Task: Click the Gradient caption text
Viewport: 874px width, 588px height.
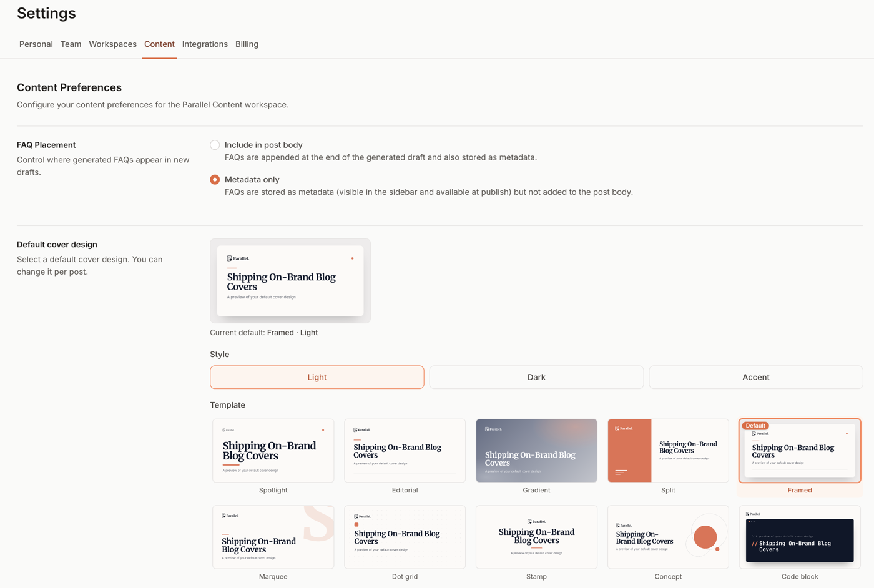Action: click(x=536, y=490)
